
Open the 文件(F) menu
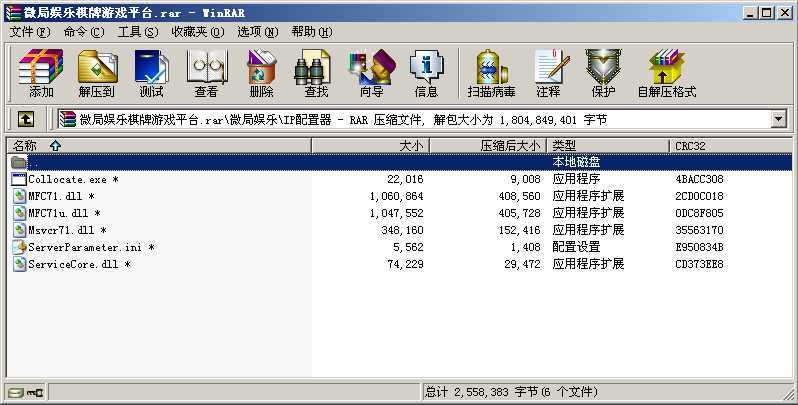[x=30, y=32]
